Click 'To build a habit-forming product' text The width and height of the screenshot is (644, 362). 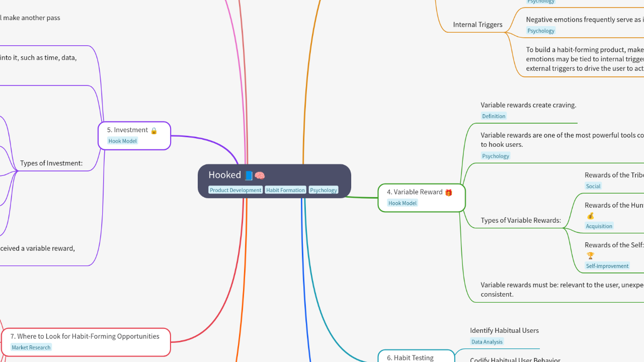[585, 59]
